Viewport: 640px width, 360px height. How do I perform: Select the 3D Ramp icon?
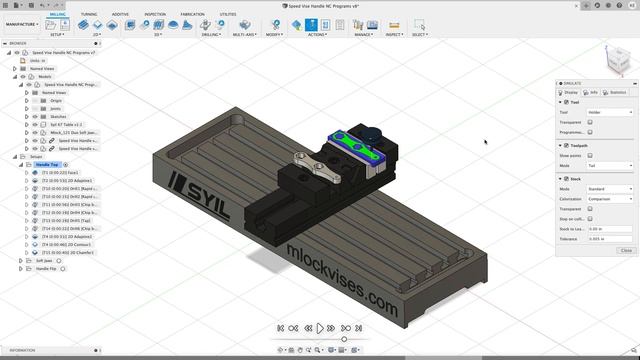coord(187,25)
